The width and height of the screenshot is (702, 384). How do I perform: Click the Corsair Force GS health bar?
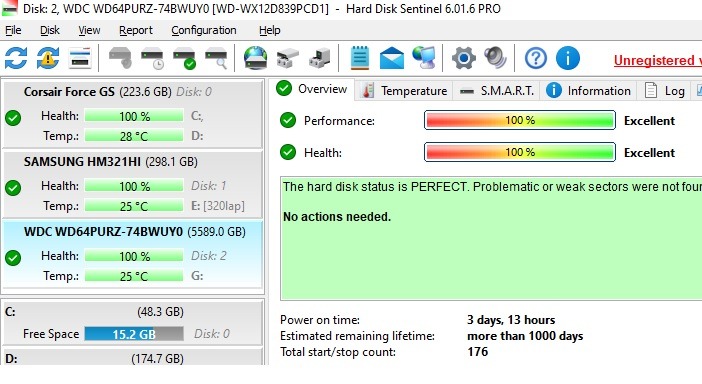(x=134, y=116)
